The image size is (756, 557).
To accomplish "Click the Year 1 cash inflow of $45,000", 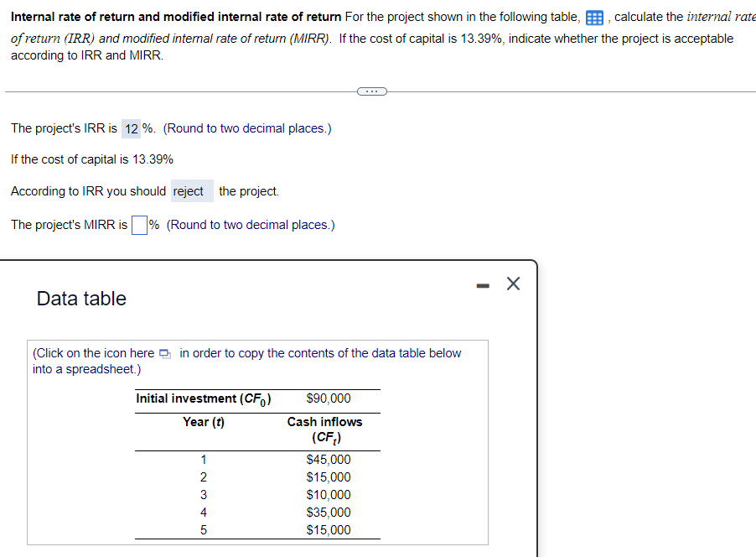I will (328, 459).
